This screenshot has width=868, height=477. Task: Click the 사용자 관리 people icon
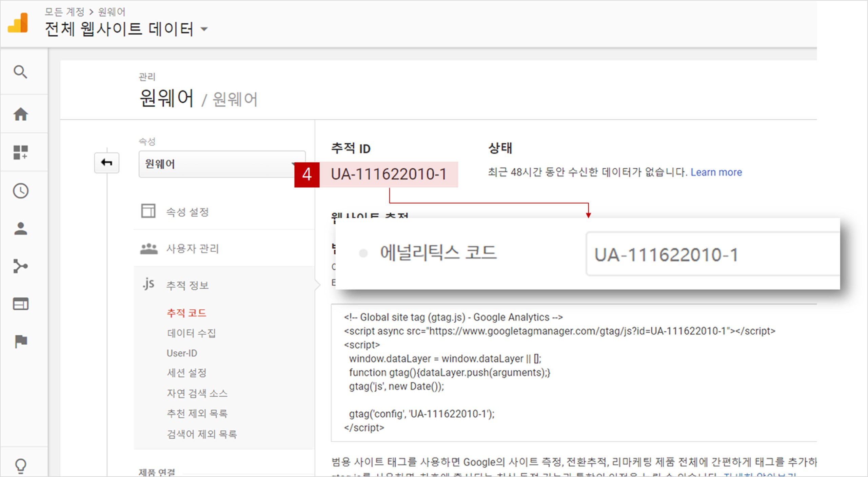pyautogui.click(x=149, y=249)
